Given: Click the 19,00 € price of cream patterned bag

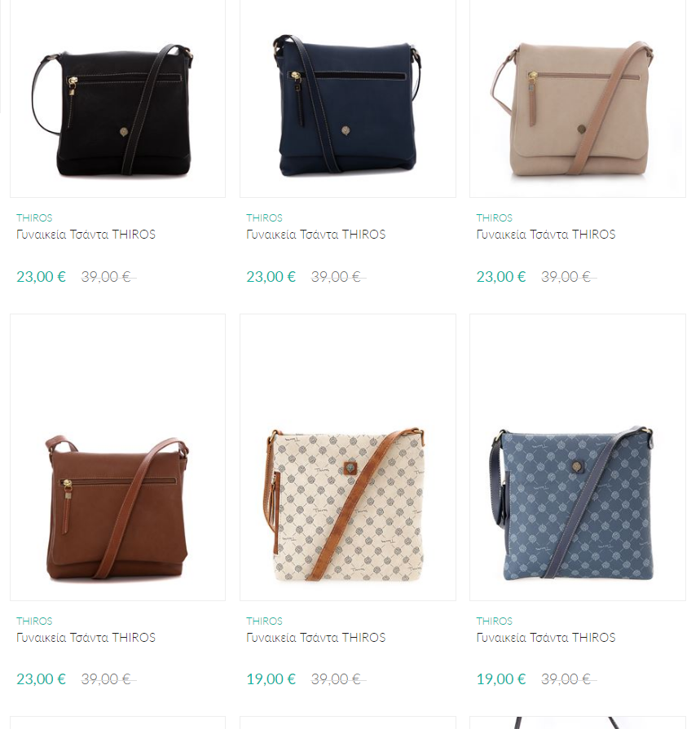Looking at the screenshot, I should click(271, 679).
